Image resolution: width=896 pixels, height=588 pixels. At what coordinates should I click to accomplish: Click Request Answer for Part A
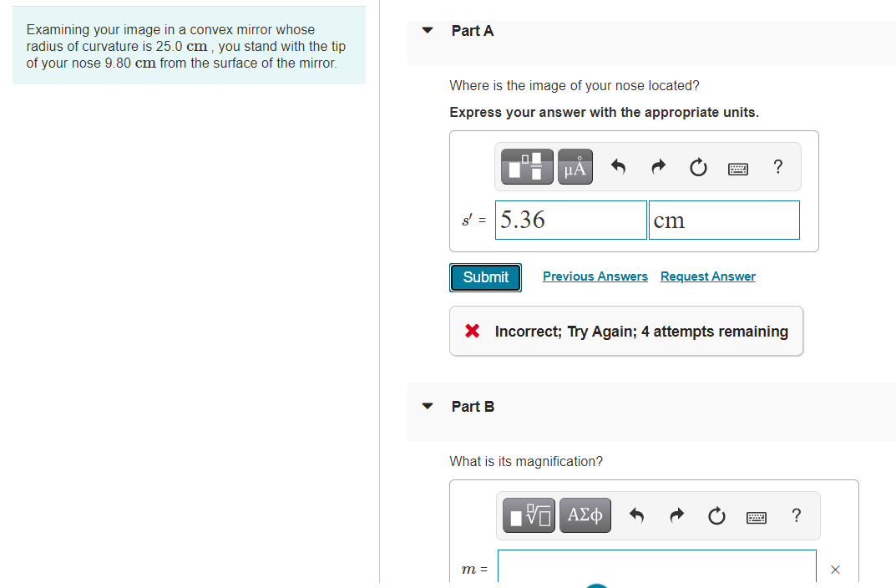tap(707, 276)
